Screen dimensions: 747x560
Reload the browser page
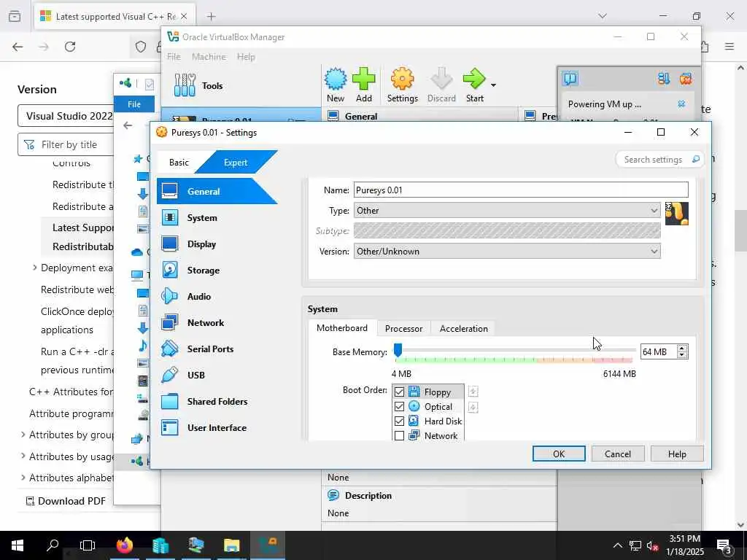click(70, 47)
